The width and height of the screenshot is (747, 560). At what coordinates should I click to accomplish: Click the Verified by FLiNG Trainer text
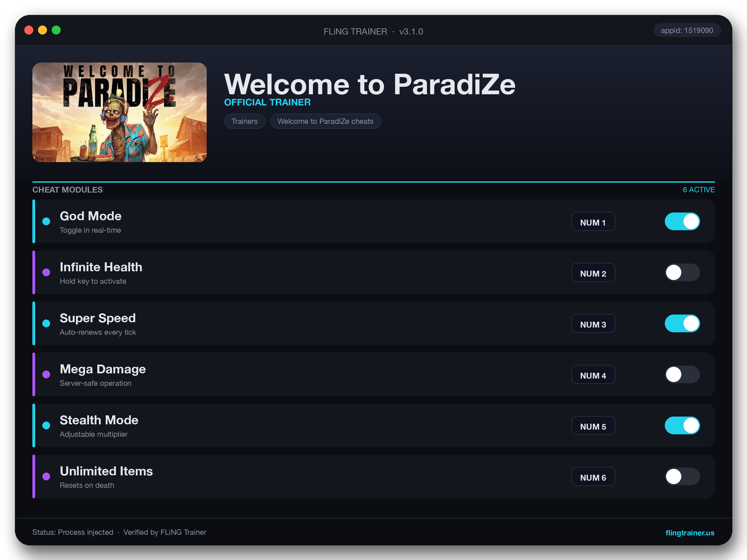click(x=165, y=532)
